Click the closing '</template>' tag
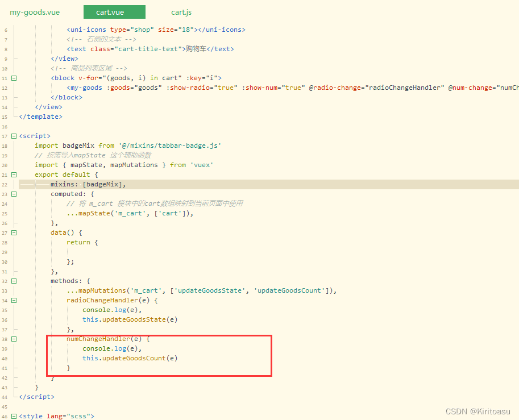The width and height of the screenshot is (519, 420). pos(41,117)
